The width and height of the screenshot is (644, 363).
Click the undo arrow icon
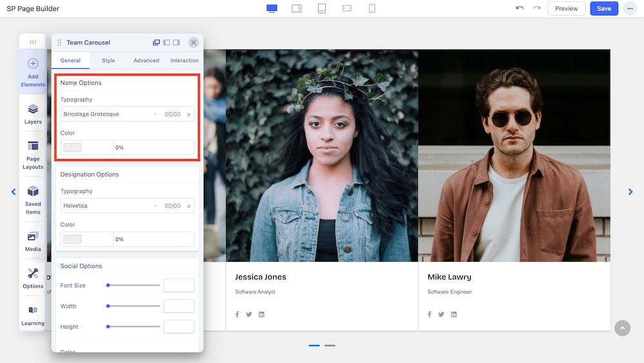[520, 8]
